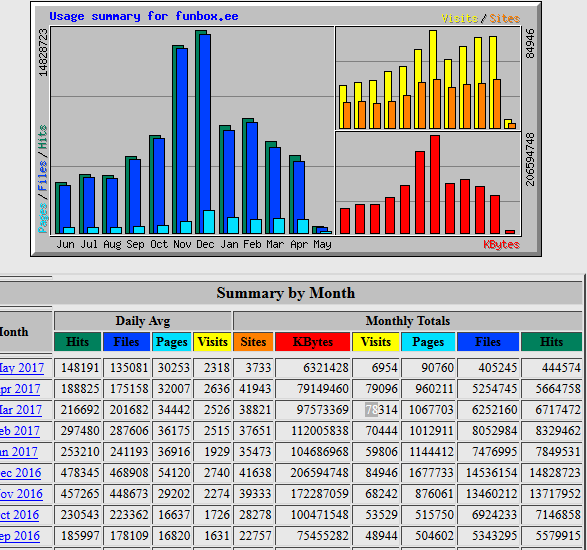Click the green Monthly Totals Hits header
587x550 pixels.
(x=552, y=342)
